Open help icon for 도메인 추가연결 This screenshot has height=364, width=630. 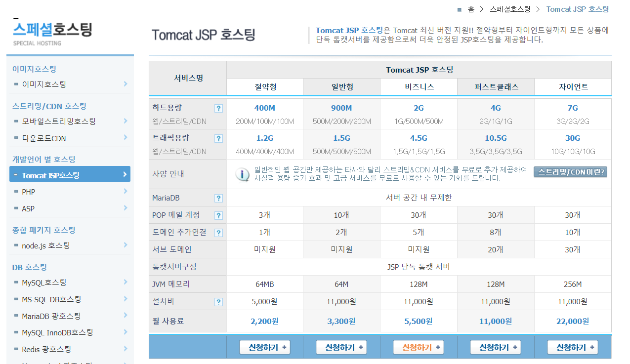[x=218, y=233]
